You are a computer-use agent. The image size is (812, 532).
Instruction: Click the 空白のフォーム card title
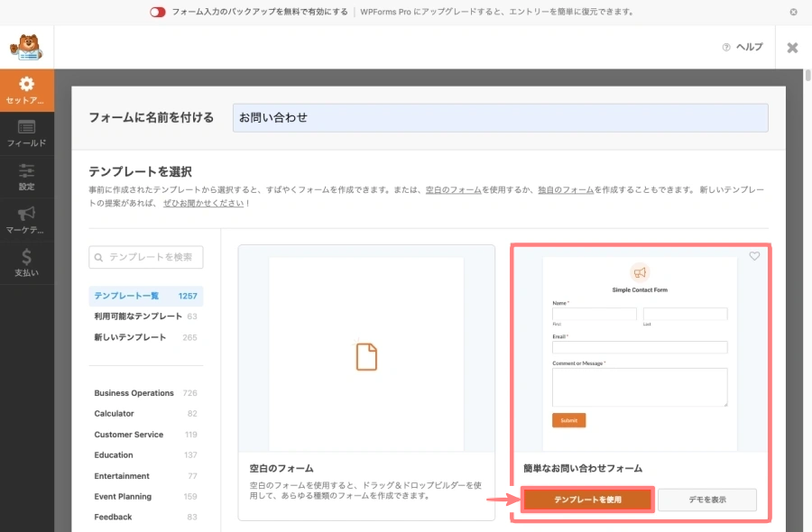tap(281, 468)
